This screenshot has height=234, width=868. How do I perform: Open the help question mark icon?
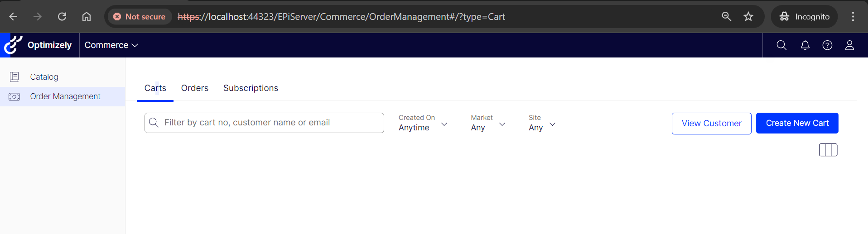coord(827,45)
